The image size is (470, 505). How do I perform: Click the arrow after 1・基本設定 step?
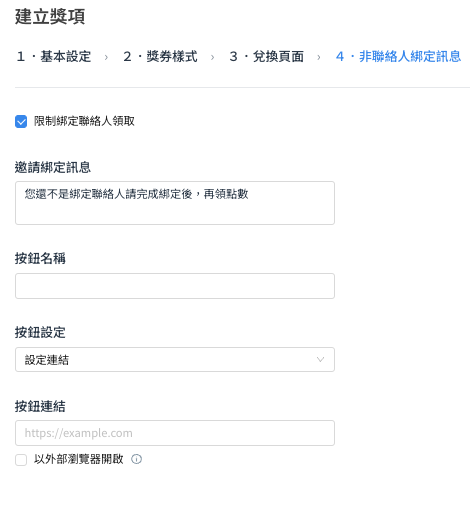point(106,57)
